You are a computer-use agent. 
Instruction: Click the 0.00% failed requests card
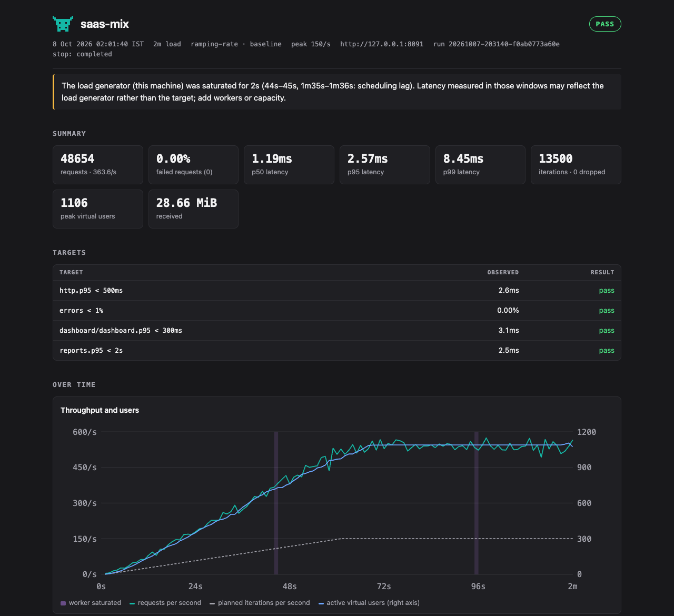point(193,165)
